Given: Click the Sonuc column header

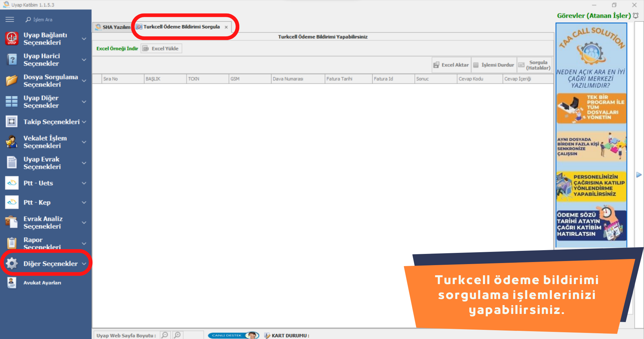Looking at the screenshot, I should (x=436, y=79).
